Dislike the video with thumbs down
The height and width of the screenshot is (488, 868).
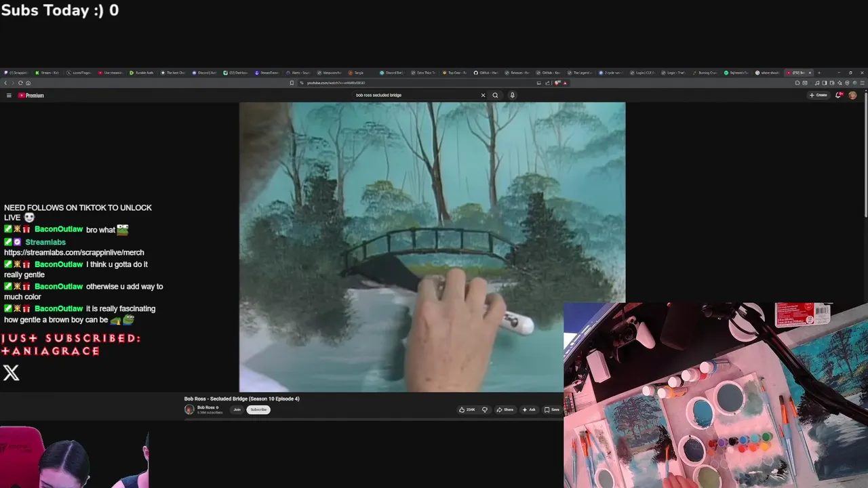point(484,409)
